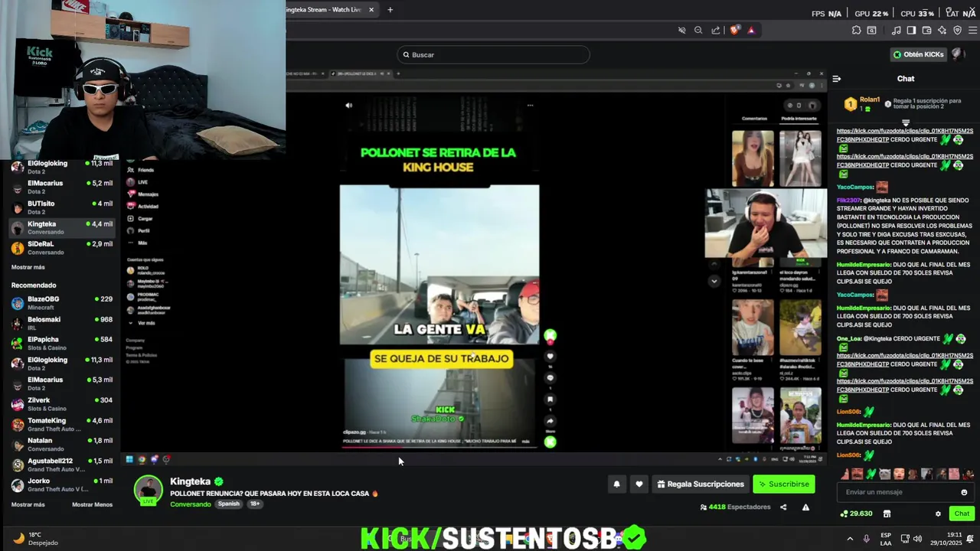Click the TikTok share arrow icon
The image size is (980, 551).
coord(550,421)
